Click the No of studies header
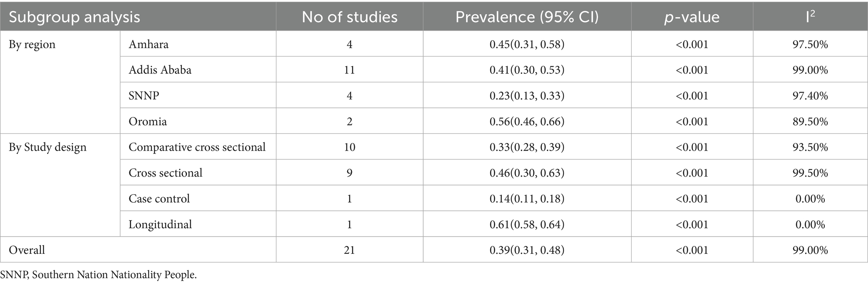This screenshot has height=284, width=868. tap(349, 17)
